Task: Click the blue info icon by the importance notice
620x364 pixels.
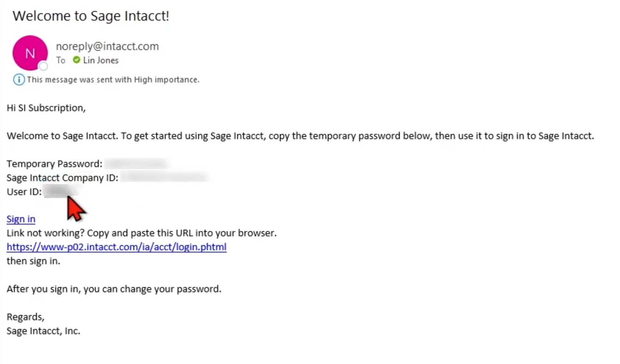Action: (x=19, y=79)
